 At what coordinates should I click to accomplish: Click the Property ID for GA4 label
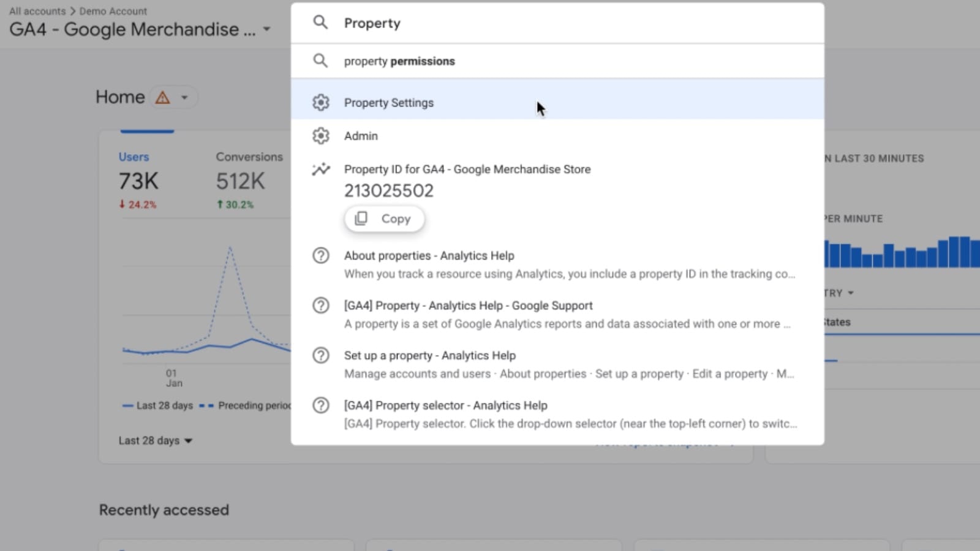[x=467, y=169]
